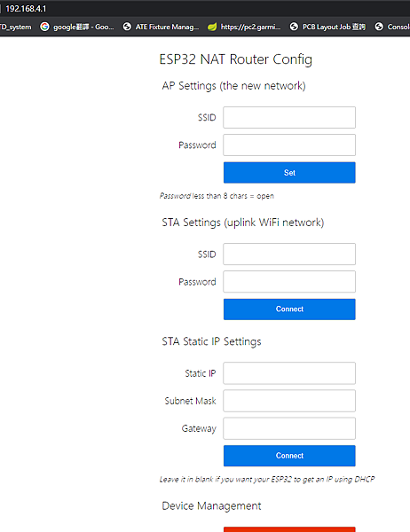Focus the AP Settings Password field

pos(289,145)
